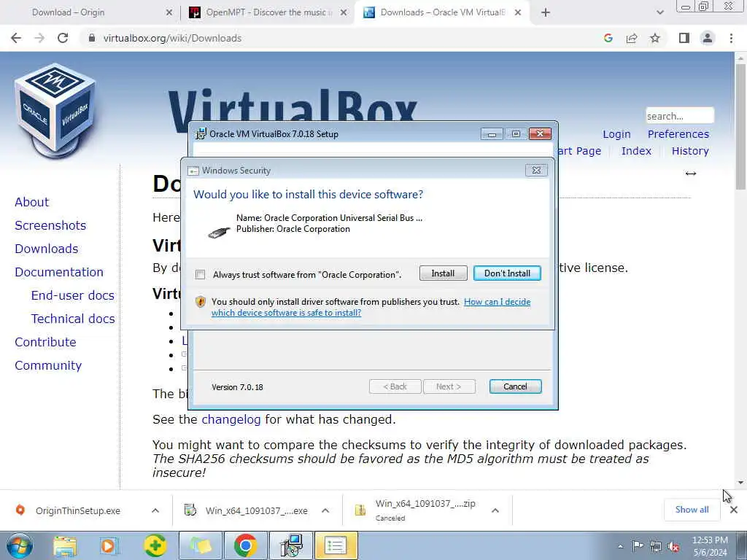Expand options for Win_x64_1091037 exe download
Screen dimensions: 747x560
click(x=325, y=510)
